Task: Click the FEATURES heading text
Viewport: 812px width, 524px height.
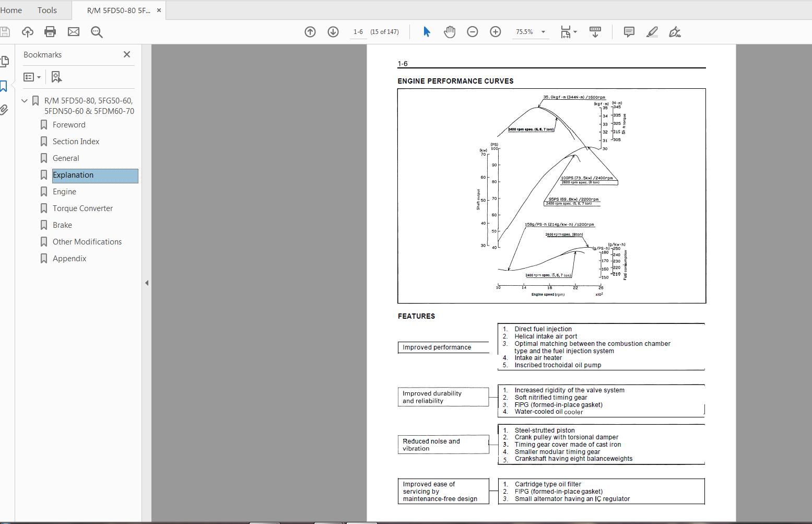Action: (x=416, y=316)
